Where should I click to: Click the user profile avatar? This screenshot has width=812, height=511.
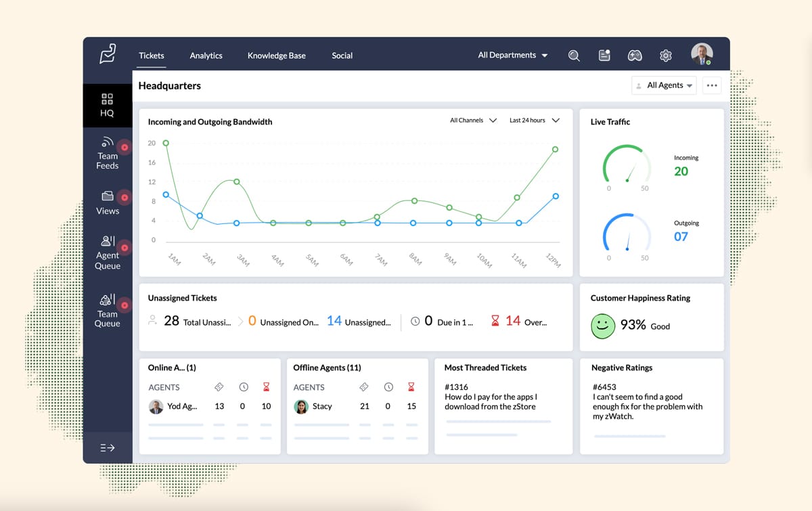pyautogui.click(x=701, y=54)
